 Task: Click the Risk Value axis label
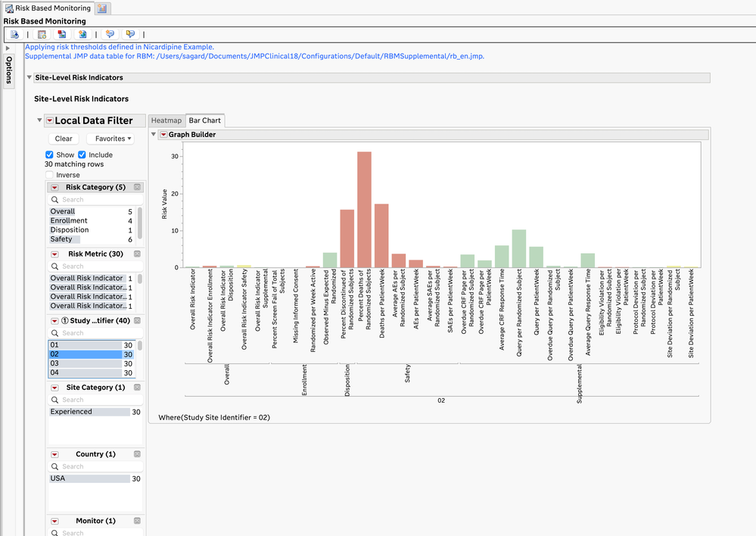[164, 204]
